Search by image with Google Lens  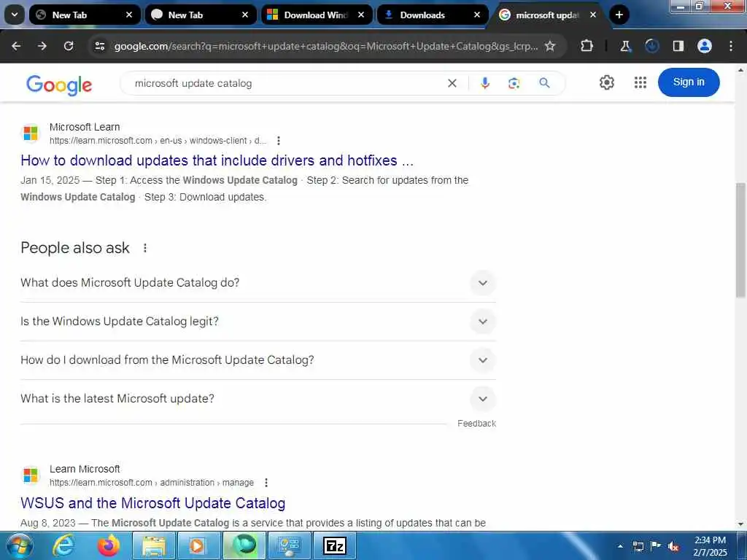[x=514, y=83]
